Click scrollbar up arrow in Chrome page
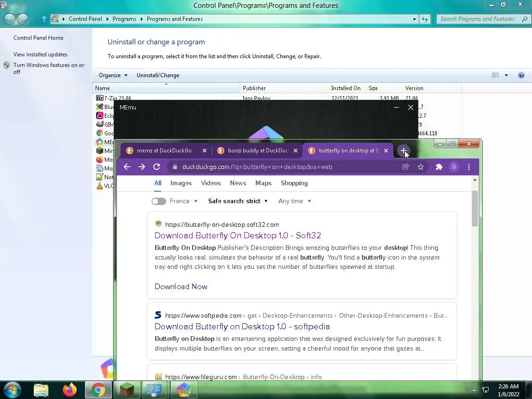This screenshot has height=399, width=532. coord(475,180)
